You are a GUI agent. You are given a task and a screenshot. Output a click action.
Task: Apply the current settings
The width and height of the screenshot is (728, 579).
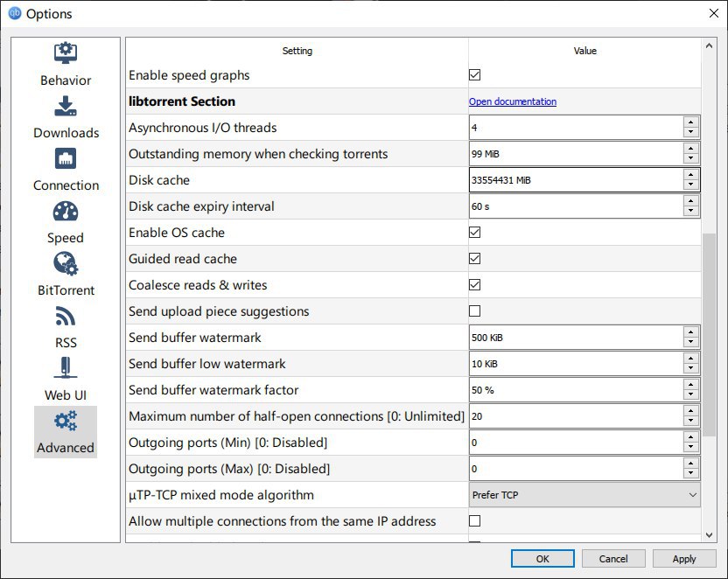click(684, 559)
